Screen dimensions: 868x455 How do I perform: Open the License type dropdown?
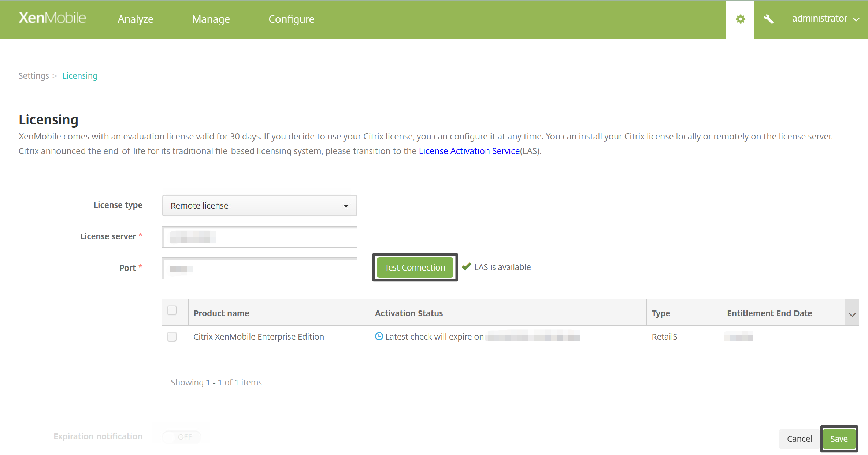point(259,206)
